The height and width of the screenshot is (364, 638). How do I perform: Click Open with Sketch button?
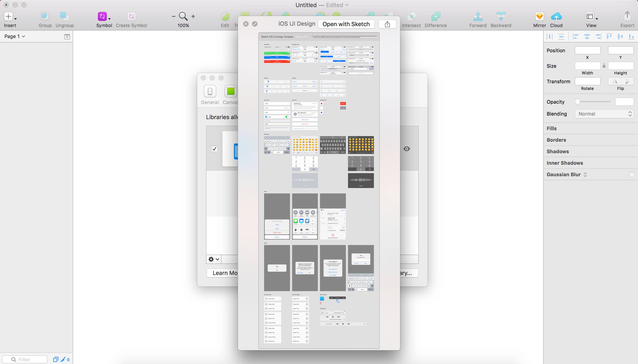[346, 24]
